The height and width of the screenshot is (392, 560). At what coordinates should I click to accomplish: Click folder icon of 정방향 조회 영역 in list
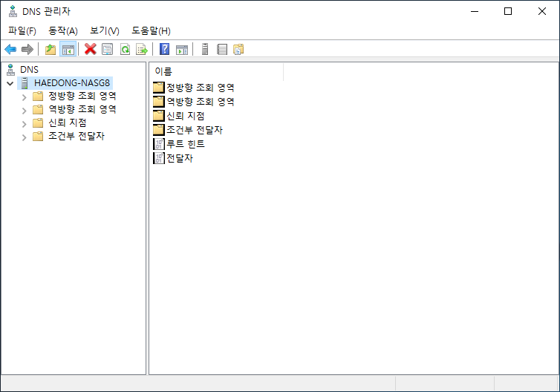point(159,88)
